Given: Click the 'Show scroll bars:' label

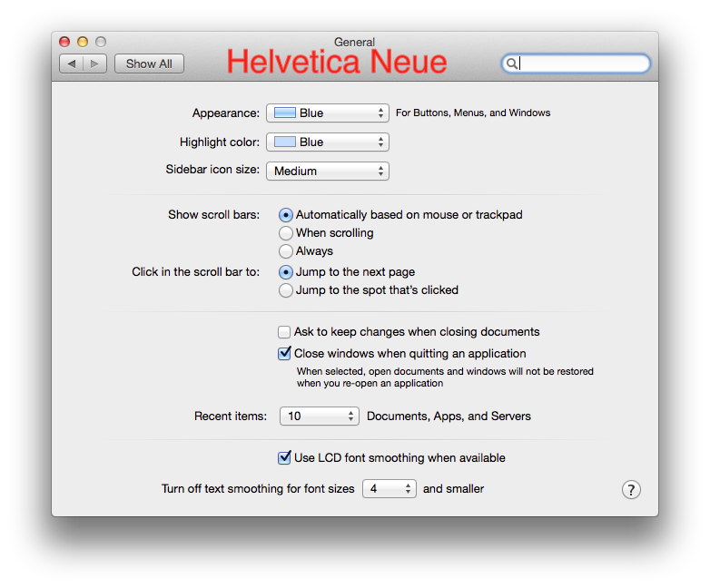Looking at the screenshot, I should pos(213,214).
